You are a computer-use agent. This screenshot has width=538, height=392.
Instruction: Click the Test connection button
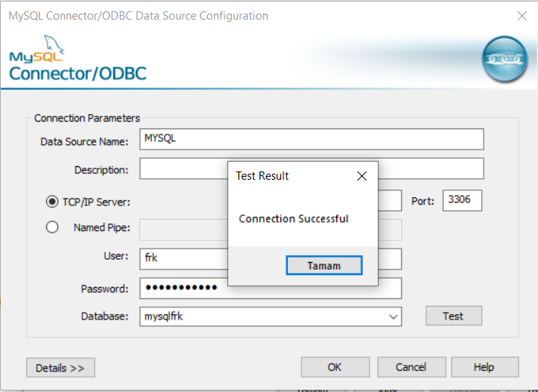453,316
